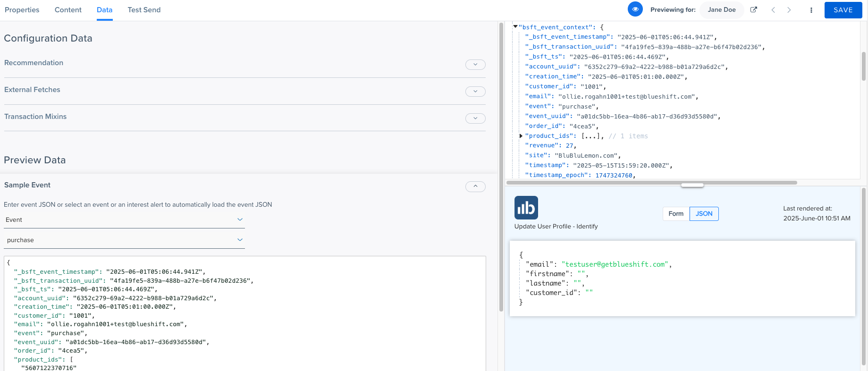Open the Data tab
The image size is (868, 371).
tap(104, 10)
